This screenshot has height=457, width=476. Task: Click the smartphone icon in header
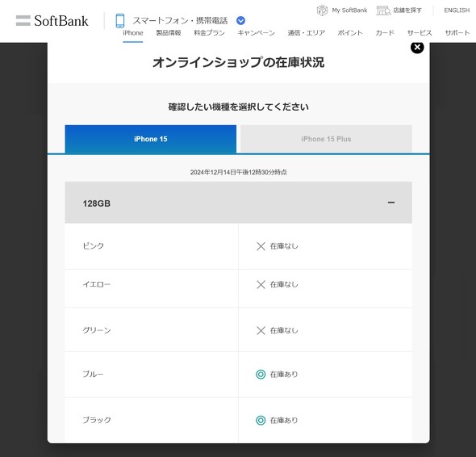(x=120, y=21)
